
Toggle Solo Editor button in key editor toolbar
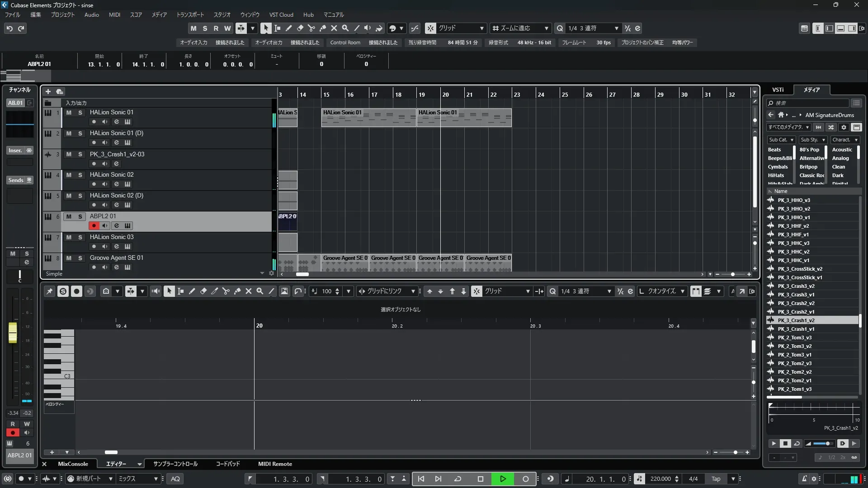63,291
